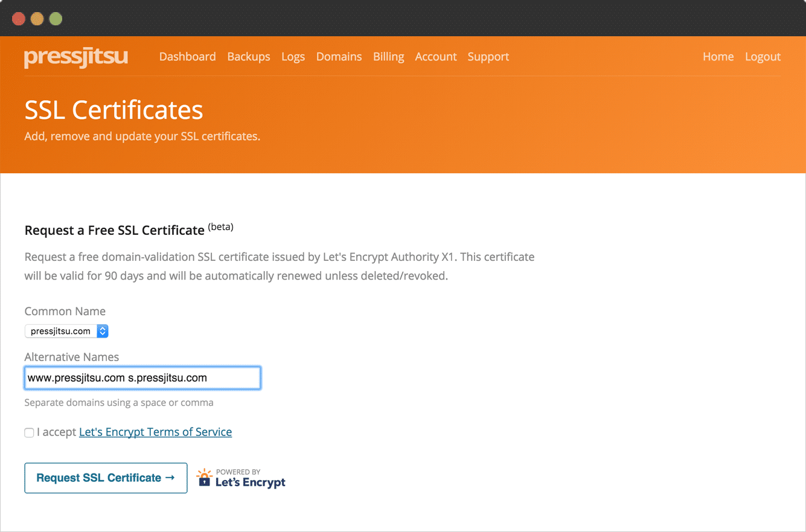The width and height of the screenshot is (806, 532).
Task: Check the I accept terms checkbox
Action: click(29, 432)
